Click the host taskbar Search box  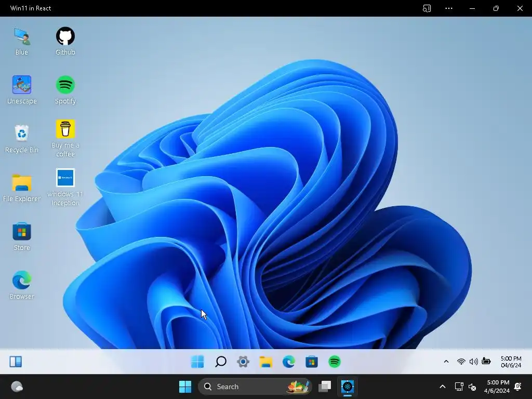pyautogui.click(x=255, y=387)
